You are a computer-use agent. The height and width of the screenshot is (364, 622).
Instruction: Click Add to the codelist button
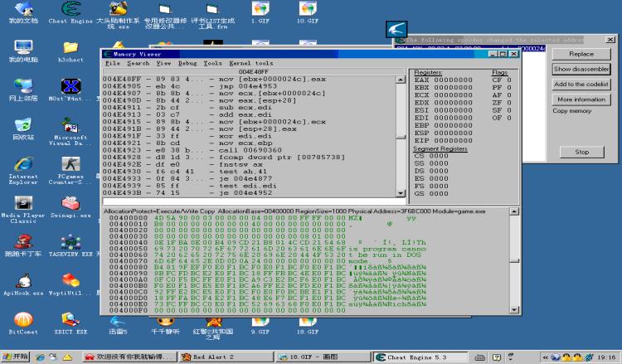click(x=581, y=84)
